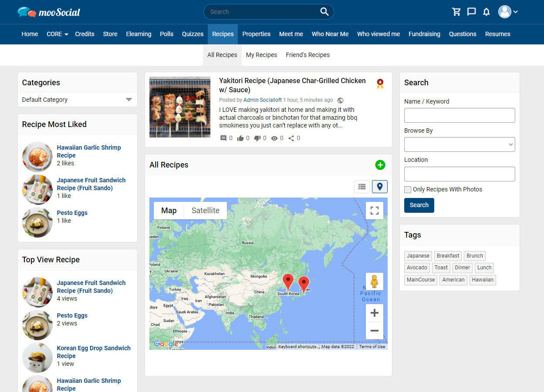Click the MainCourse tag
Image resolution: width=544 pixels, height=392 pixels.
point(421,280)
